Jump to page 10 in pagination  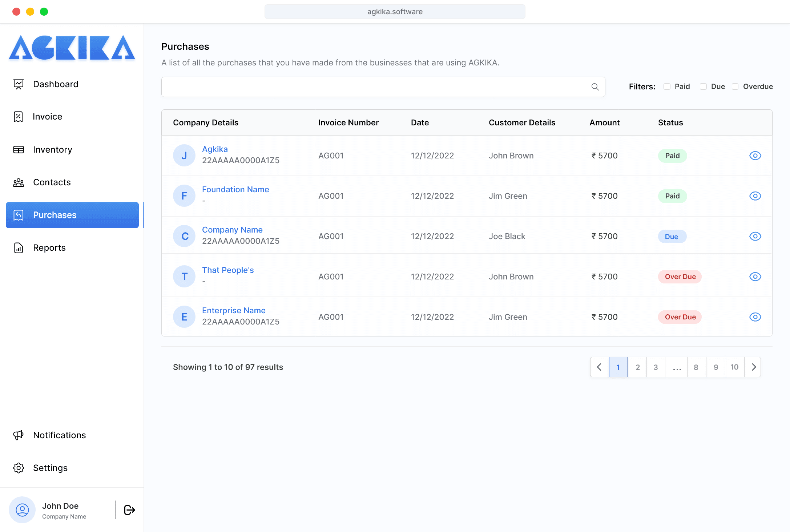pos(734,367)
